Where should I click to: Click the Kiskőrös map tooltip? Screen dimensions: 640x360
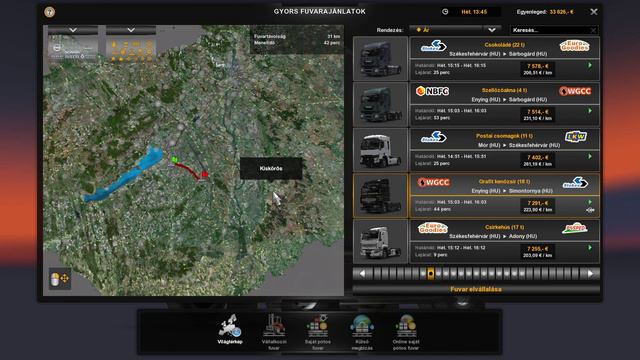click(x=271, y=168)
